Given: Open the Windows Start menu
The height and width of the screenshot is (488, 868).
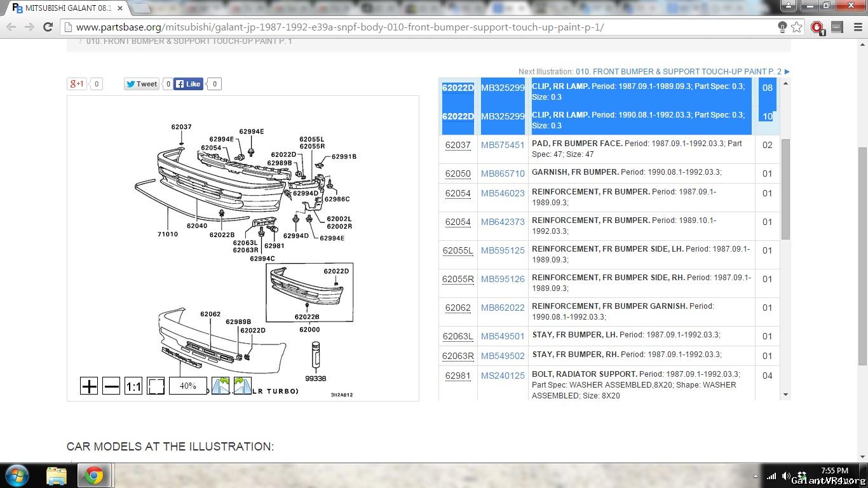Looking at the screenshot, I should (18, 475).
